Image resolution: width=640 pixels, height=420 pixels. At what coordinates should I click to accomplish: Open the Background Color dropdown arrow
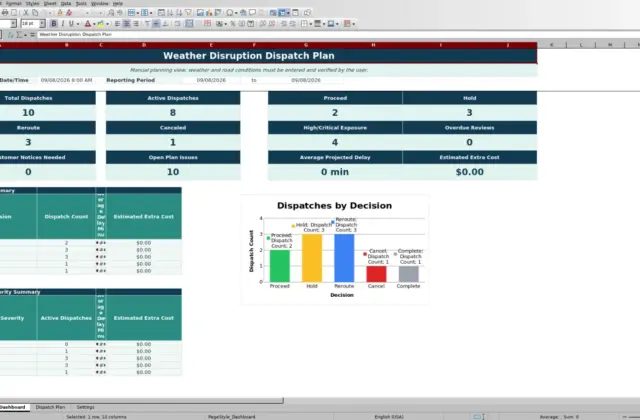tap(107, 24)
